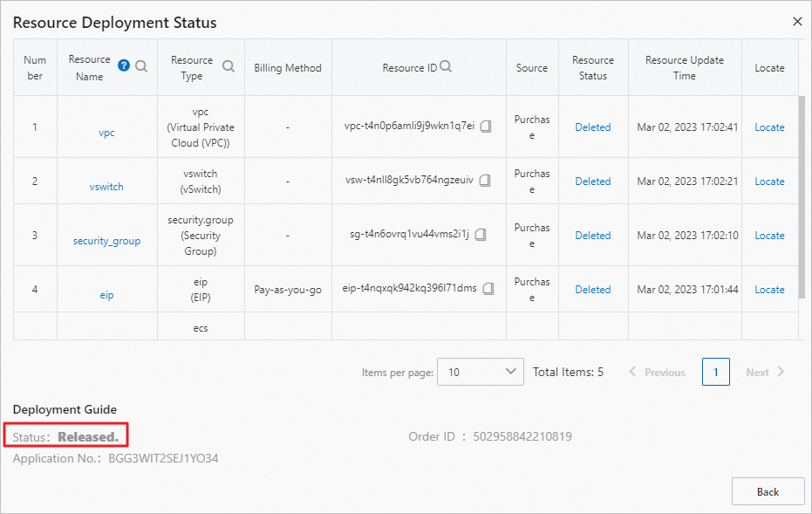This screenshot has width=812, height=514.
Task: Open the vswitch resource link
Action: [x=106, y=187]
